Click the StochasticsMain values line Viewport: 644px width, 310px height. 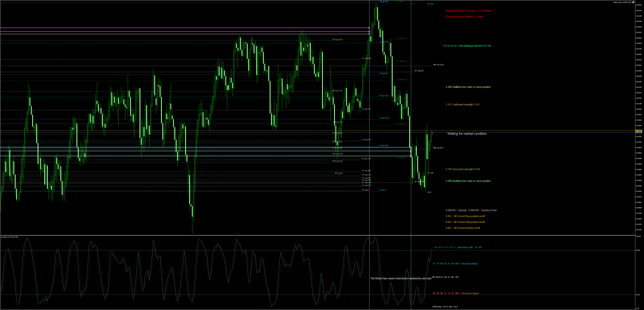tap(455, 264)
